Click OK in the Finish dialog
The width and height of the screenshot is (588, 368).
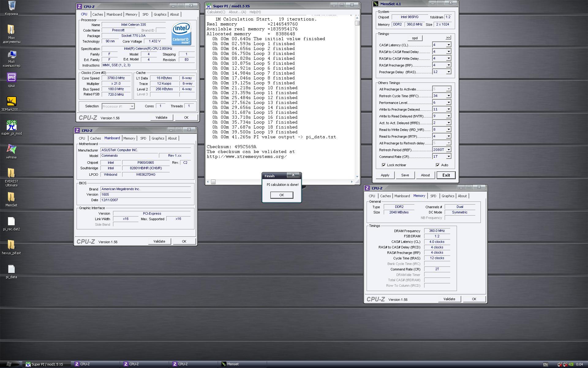pos(282,195)
